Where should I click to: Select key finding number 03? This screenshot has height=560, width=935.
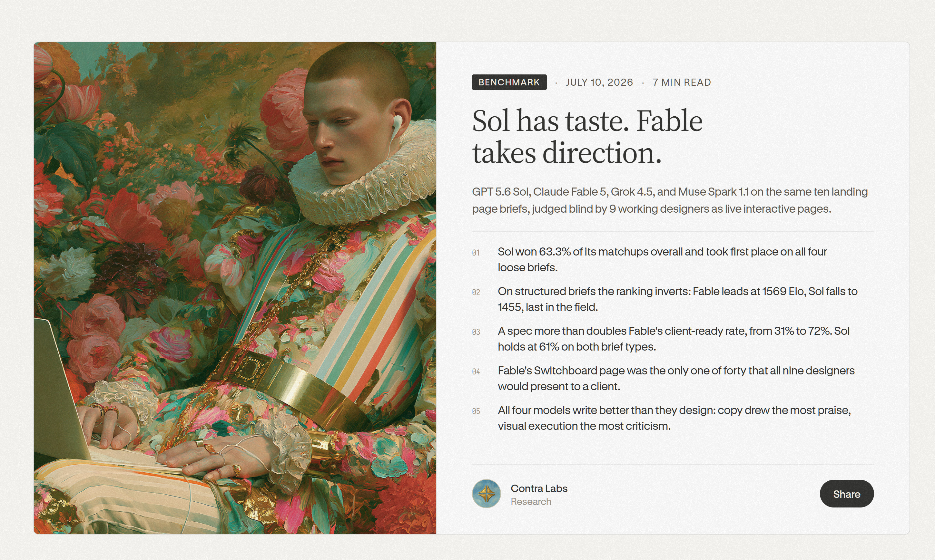(476, 332)
